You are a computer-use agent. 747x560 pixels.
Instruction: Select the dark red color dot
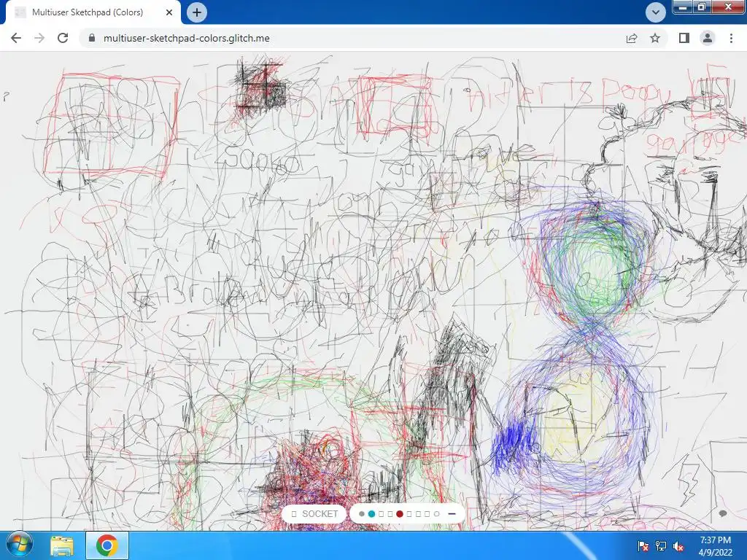point(400,514)
